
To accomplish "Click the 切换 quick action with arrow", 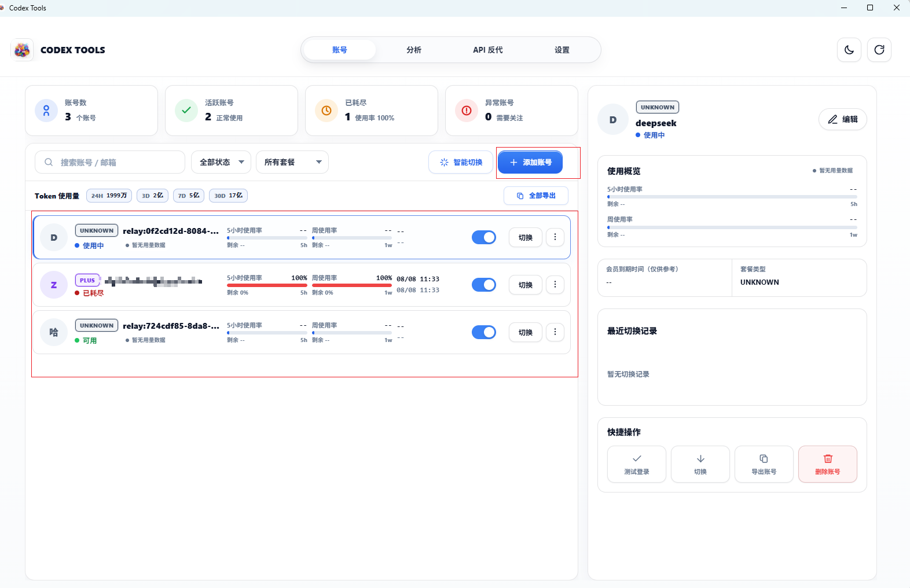I will (700, 464).
